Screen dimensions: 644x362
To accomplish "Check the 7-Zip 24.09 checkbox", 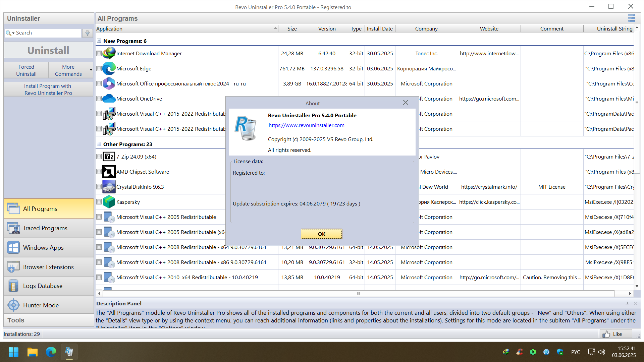I will (99, 157).
